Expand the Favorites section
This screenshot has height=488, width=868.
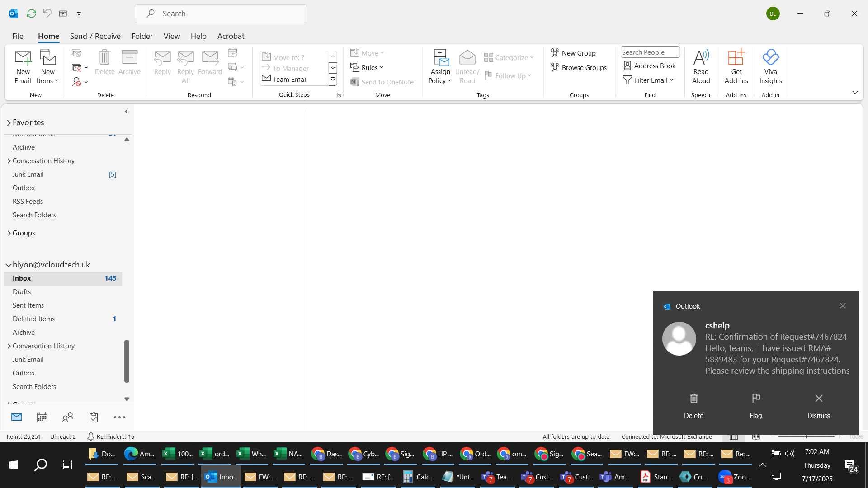[x=9, y=123]
